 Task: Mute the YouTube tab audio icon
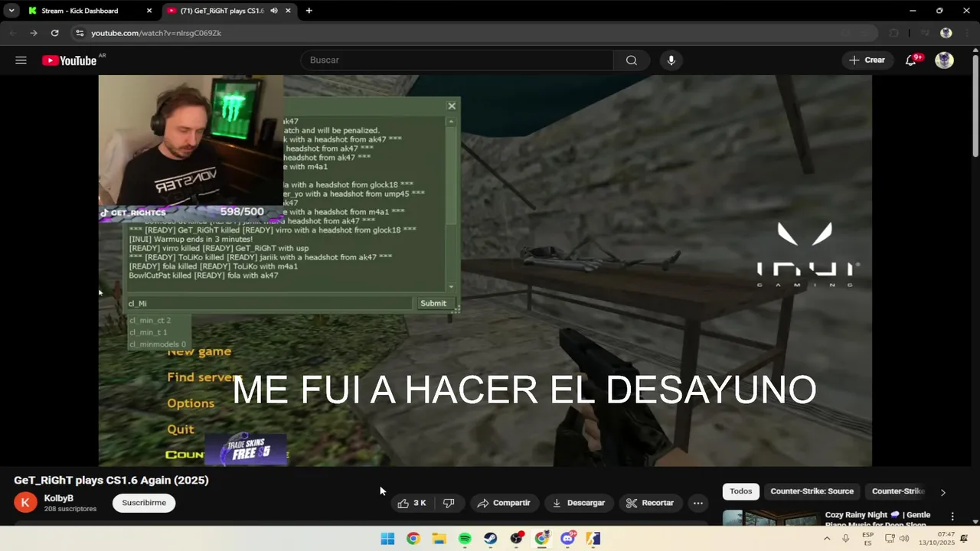coord(274,11)
